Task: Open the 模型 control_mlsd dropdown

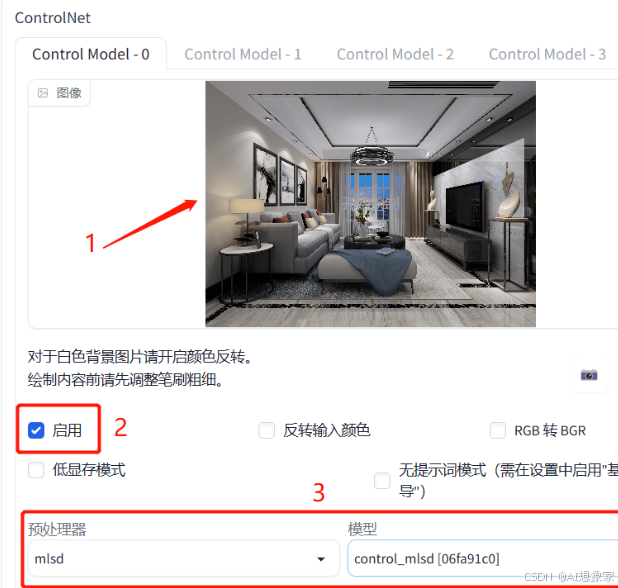Action: pos(483,558)
